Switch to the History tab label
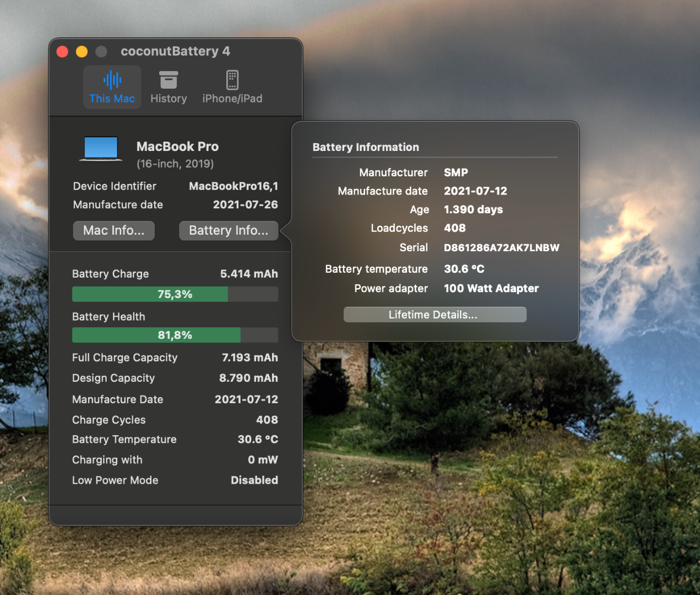The width and height of the screenshot is (700, 595). click(169, 99)
